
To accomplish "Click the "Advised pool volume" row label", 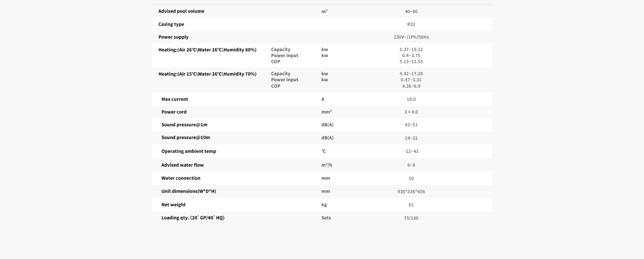I will click(x=181, y=11).
